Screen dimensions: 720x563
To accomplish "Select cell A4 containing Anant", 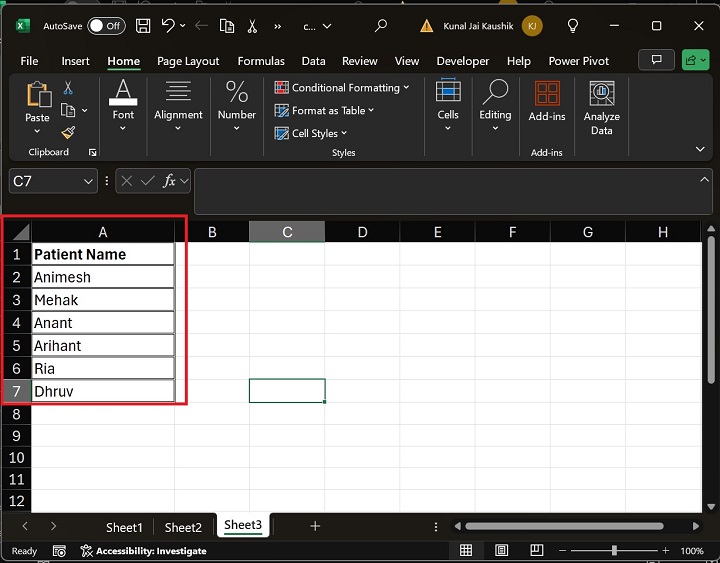I will (103, 323).
